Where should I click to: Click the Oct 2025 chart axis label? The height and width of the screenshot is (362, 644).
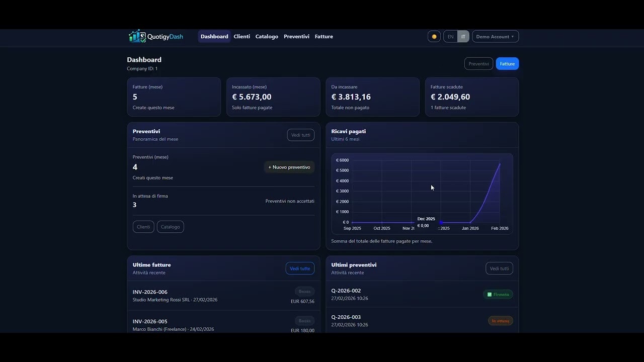[x=382, y=228]
